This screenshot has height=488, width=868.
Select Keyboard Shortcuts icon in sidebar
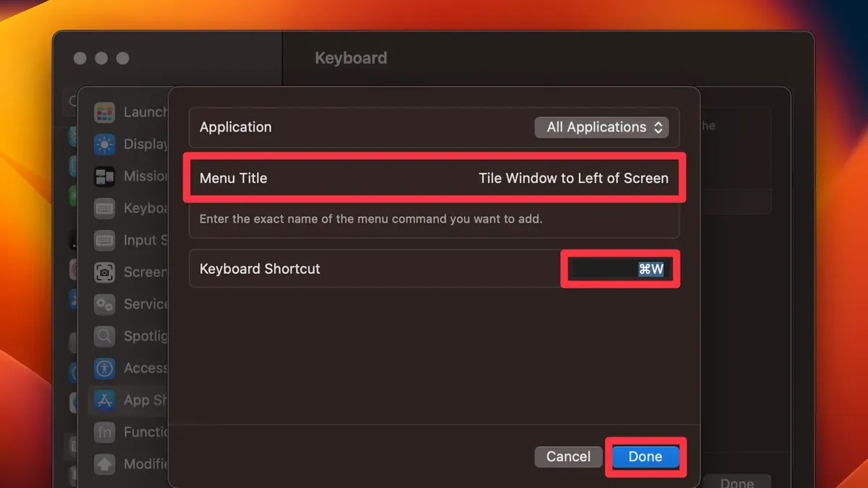[x=105, y=208]
